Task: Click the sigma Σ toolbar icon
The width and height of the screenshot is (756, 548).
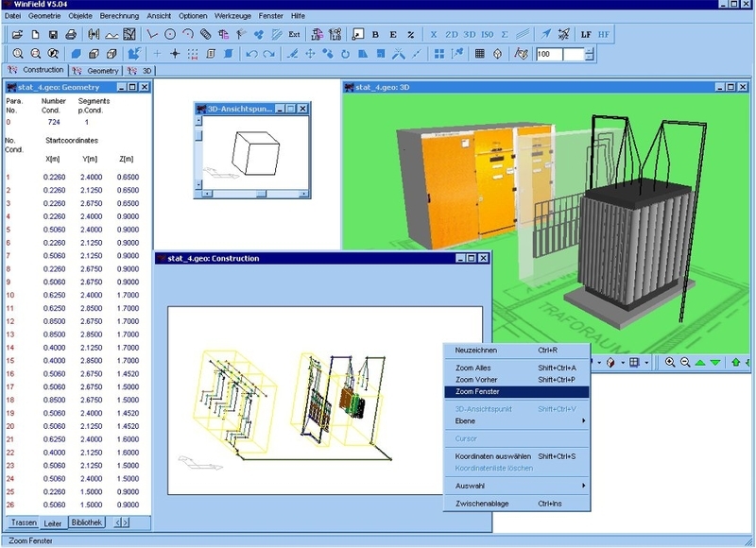Action: tap(505, 34)
